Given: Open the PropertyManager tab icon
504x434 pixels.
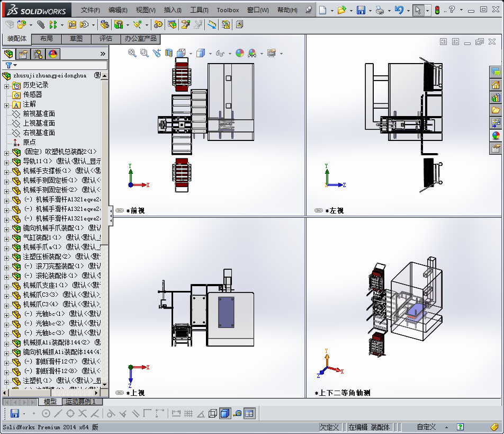Looking at the screenshot, I should 23,54.
